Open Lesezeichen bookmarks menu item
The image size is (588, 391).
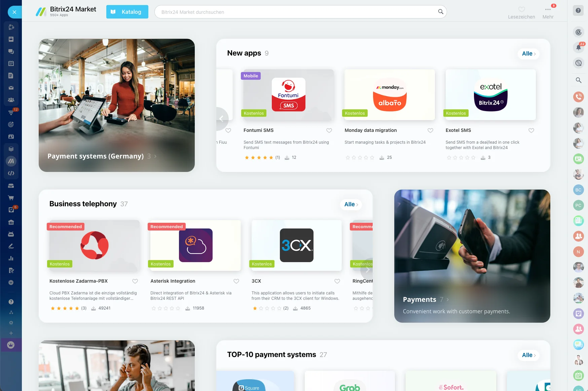coord(521,12)
